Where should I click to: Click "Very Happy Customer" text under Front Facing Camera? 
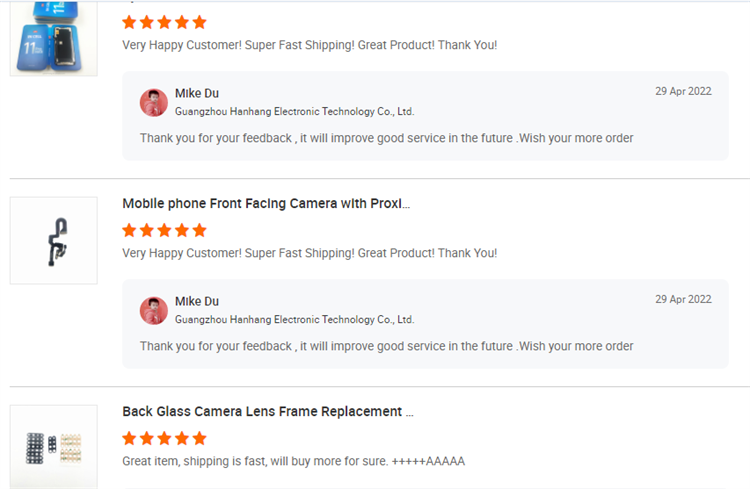pos(309,253)
